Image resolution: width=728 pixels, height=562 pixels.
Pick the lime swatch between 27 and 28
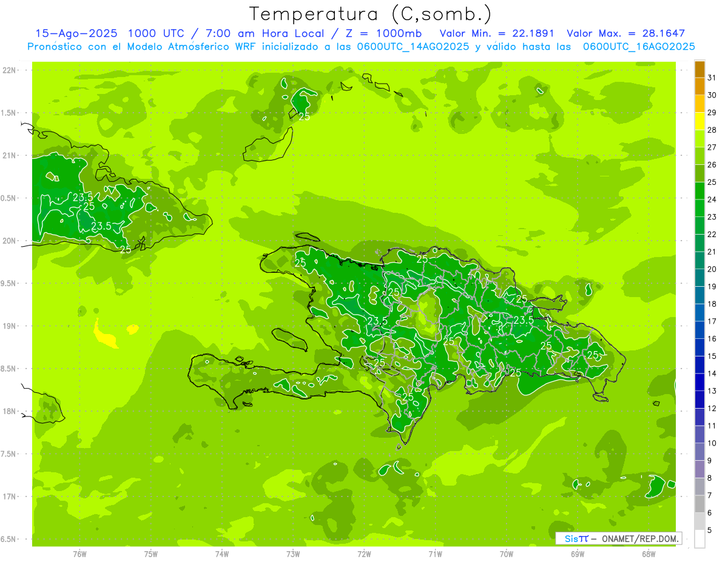tap(699, 139)
